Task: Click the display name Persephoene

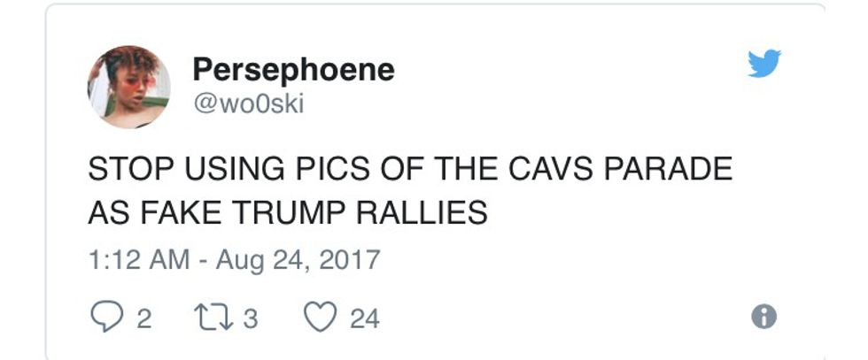Action: pos(293,69)
